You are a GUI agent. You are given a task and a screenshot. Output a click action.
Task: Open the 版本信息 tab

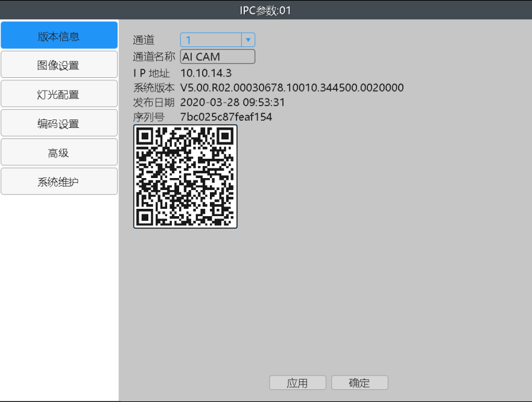(x=59, y=35)
